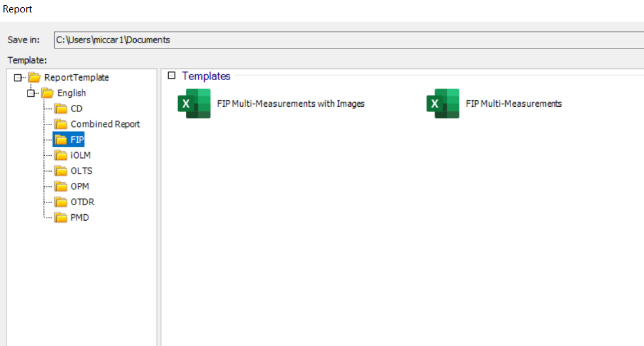Click the ReportTemplate folder icon
The image size is (644, 346).
35,77
